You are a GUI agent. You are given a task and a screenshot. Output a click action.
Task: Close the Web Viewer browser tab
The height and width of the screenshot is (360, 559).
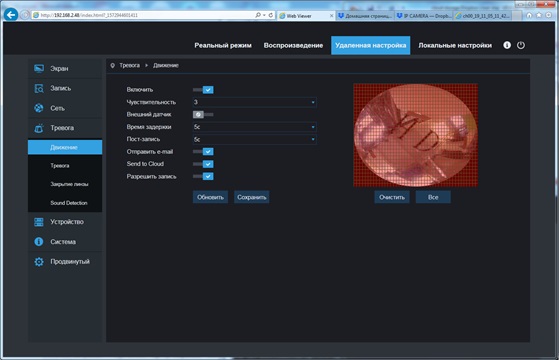pos(331,16)
